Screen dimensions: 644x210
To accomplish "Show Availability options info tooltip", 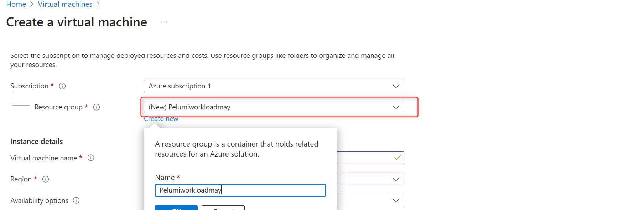I will 76,200.
